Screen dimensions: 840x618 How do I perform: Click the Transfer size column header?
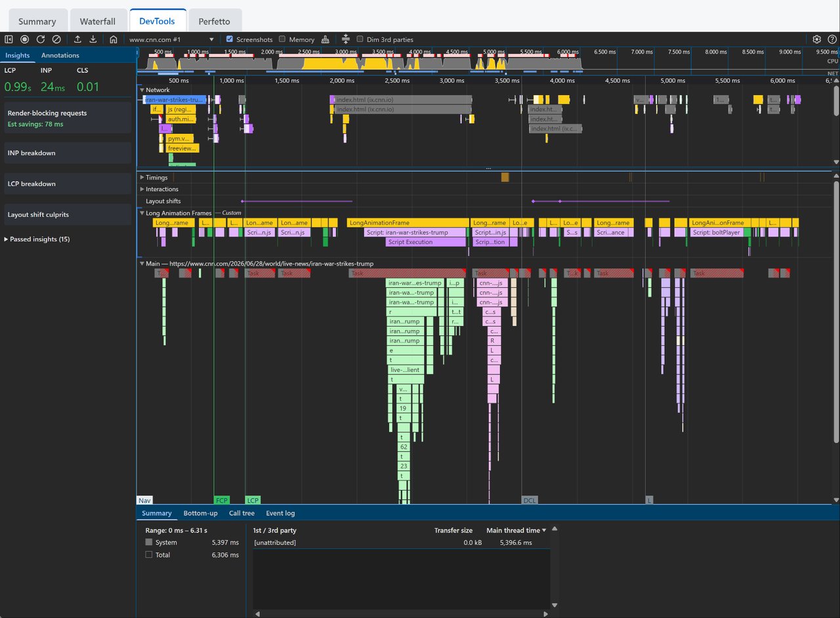[453, 530]
